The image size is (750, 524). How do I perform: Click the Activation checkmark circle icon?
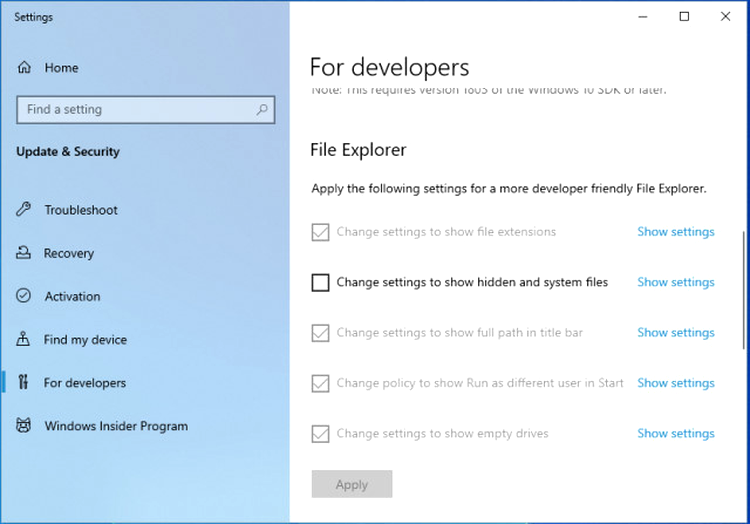[23, 295]
